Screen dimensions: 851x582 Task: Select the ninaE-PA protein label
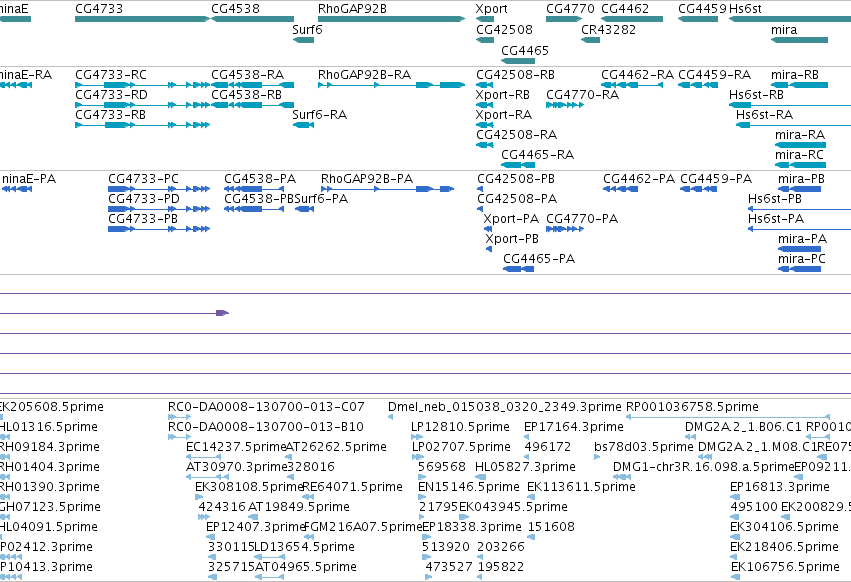click(29, 179)
